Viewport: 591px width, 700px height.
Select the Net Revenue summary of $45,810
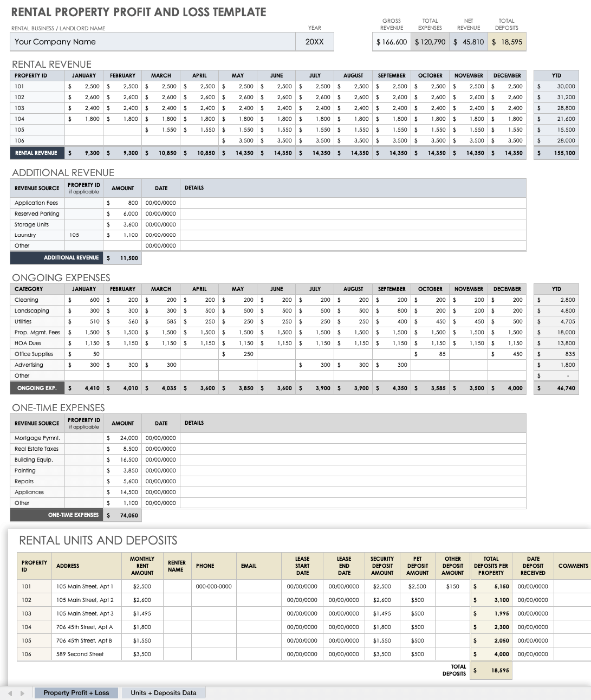click(x=468, y=41)
